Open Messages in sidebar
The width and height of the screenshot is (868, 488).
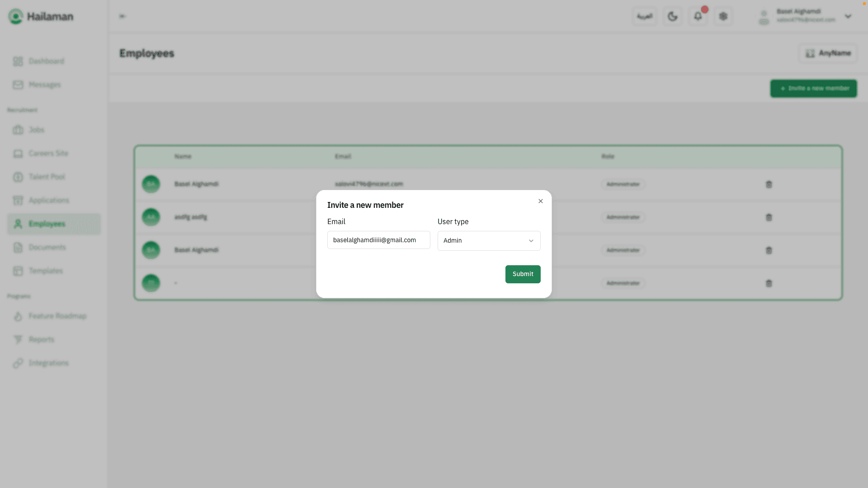tap(44, 84)
